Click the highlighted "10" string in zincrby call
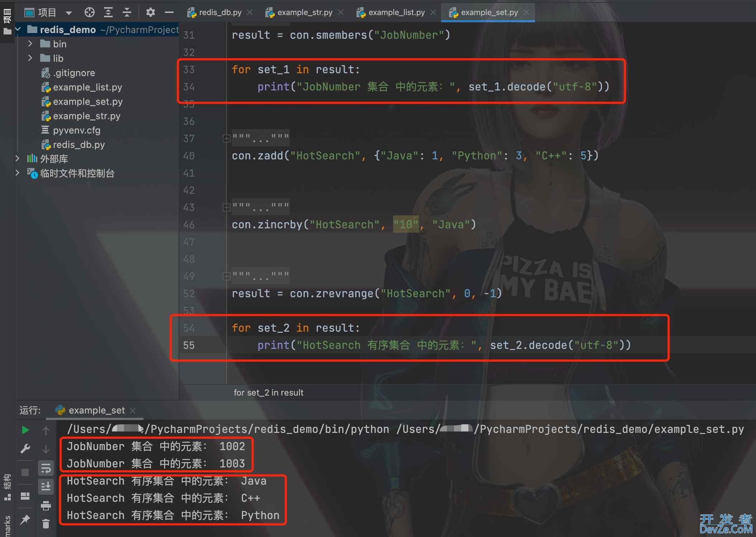Screen dimensions: 756x537 [x=406, y=225]
